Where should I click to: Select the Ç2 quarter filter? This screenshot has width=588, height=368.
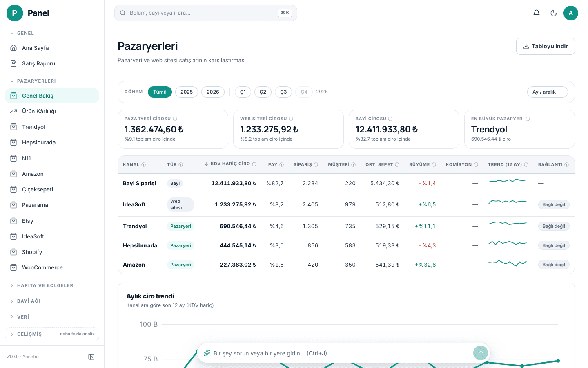[x=263, y=92]
